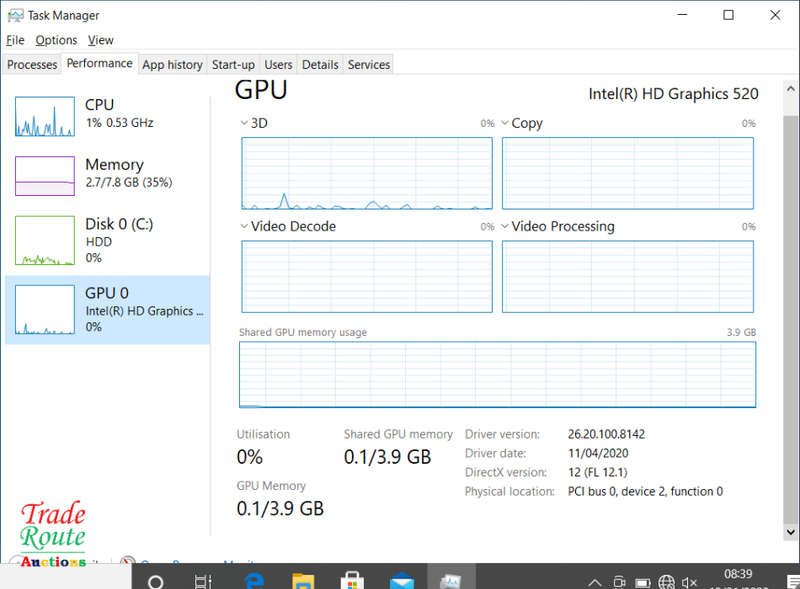Click the muted volume tray icon
The width and height of the screenshot is (800, 589).
pos(689,582)
